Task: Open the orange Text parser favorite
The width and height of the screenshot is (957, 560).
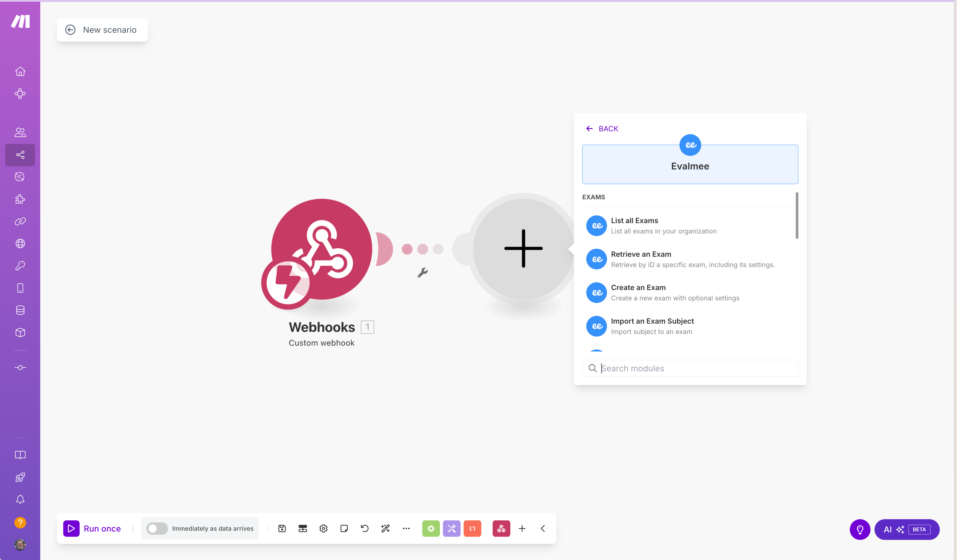Action: pyautogui.click(x=472, y=528)
